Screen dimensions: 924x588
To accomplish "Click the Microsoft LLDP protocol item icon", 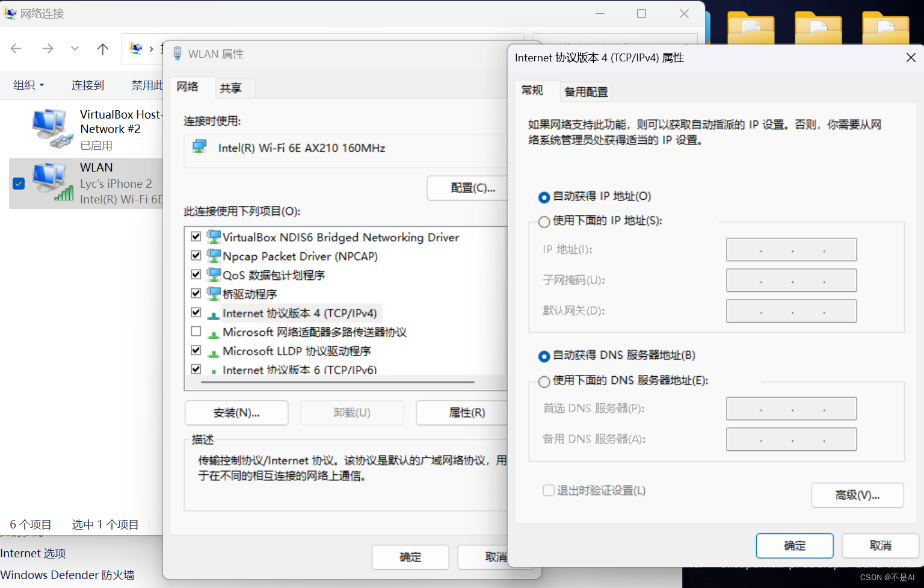I will [214, 353].
